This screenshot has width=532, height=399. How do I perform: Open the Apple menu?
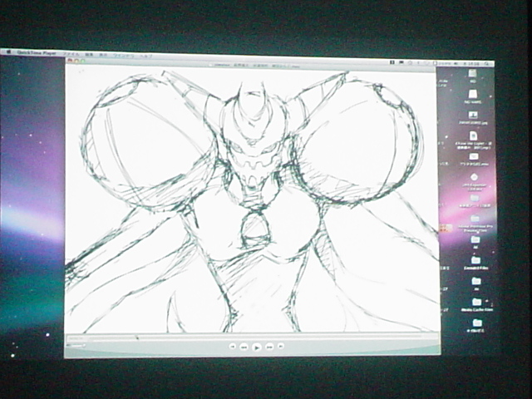tap(9, 52)
